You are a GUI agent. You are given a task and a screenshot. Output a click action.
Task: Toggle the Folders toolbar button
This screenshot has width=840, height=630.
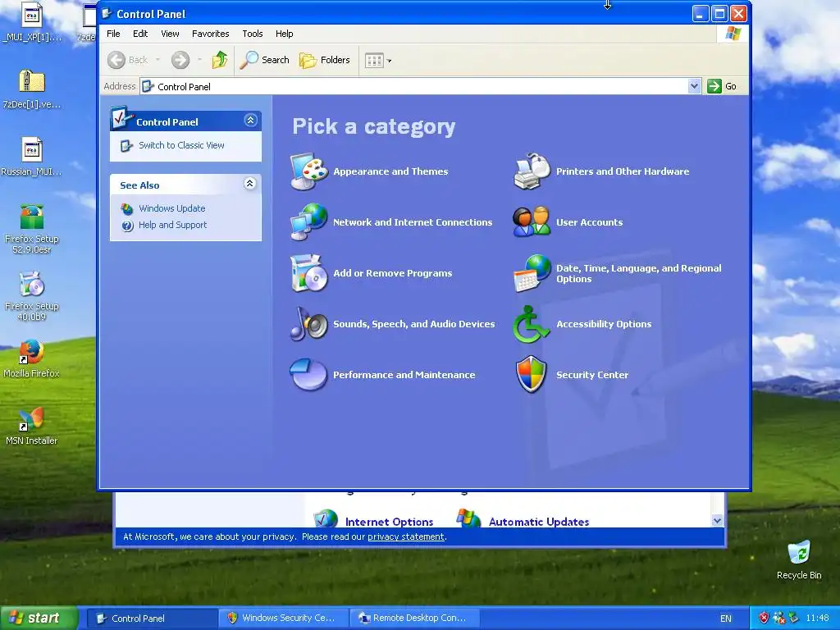(325, 60)
